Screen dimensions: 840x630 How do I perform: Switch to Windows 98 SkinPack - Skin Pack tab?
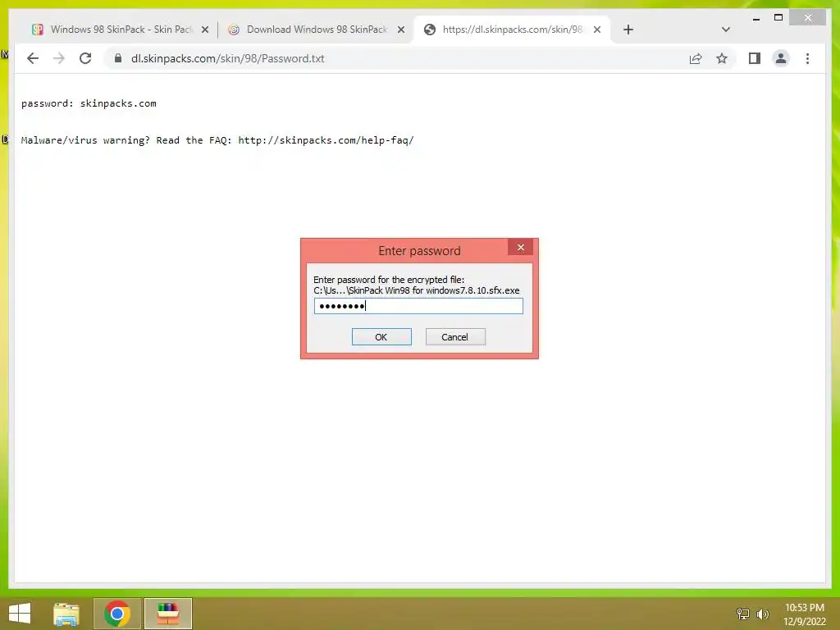click(x=112, y=30)
